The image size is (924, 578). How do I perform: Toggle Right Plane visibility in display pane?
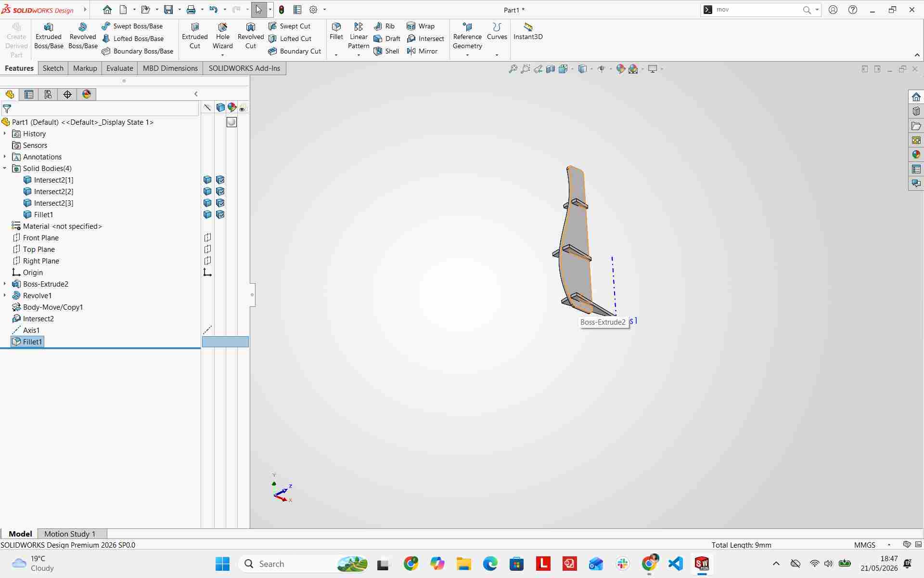(x=207, y=261)
